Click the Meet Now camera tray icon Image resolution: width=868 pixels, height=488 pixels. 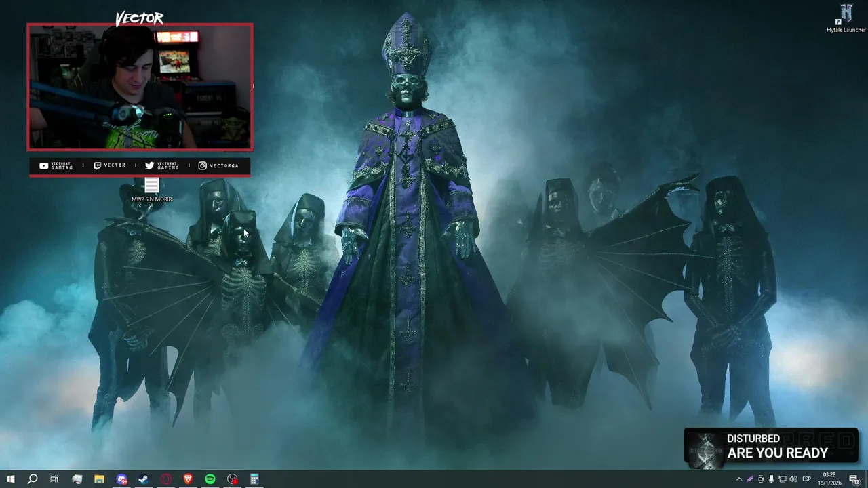point(761,479)
